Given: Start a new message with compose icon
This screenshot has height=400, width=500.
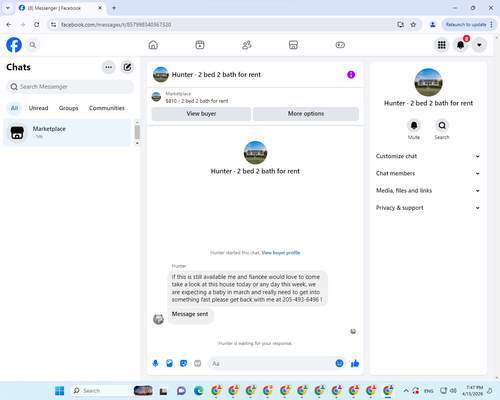Looking at the screenshot, I should (x=127, y=67).
